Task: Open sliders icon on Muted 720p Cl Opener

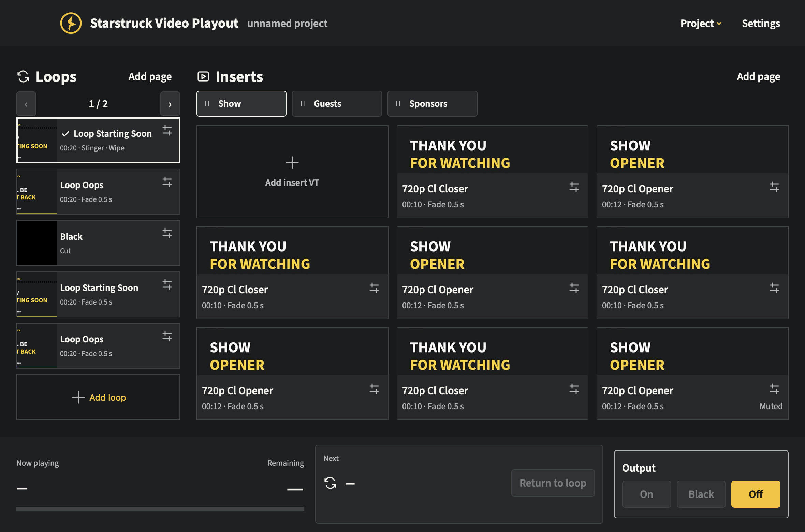Action: (x=774, y=389)
